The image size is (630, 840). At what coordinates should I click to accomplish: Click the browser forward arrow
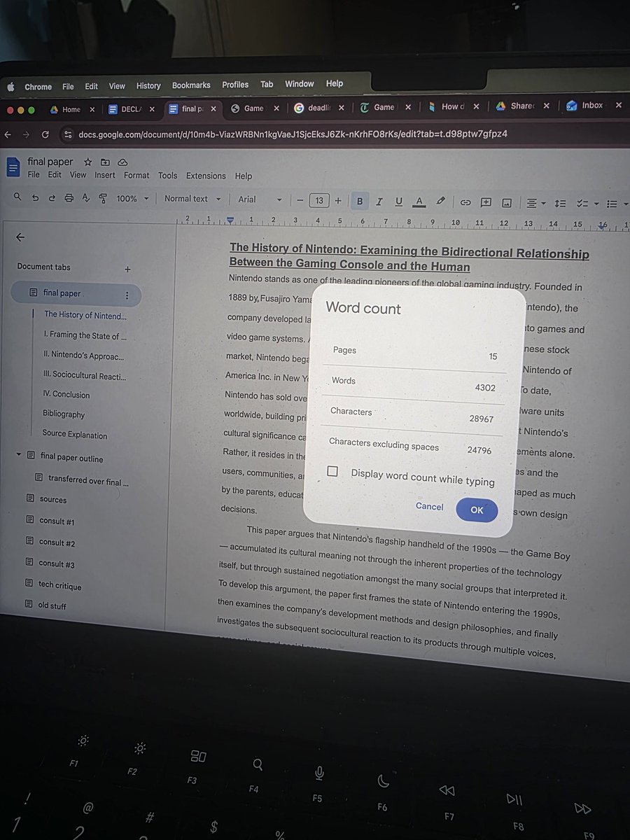(27, 134)
